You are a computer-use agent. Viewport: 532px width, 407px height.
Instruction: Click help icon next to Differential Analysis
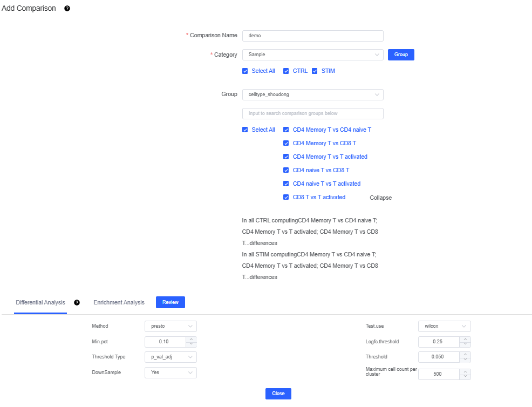click(77, 303)
